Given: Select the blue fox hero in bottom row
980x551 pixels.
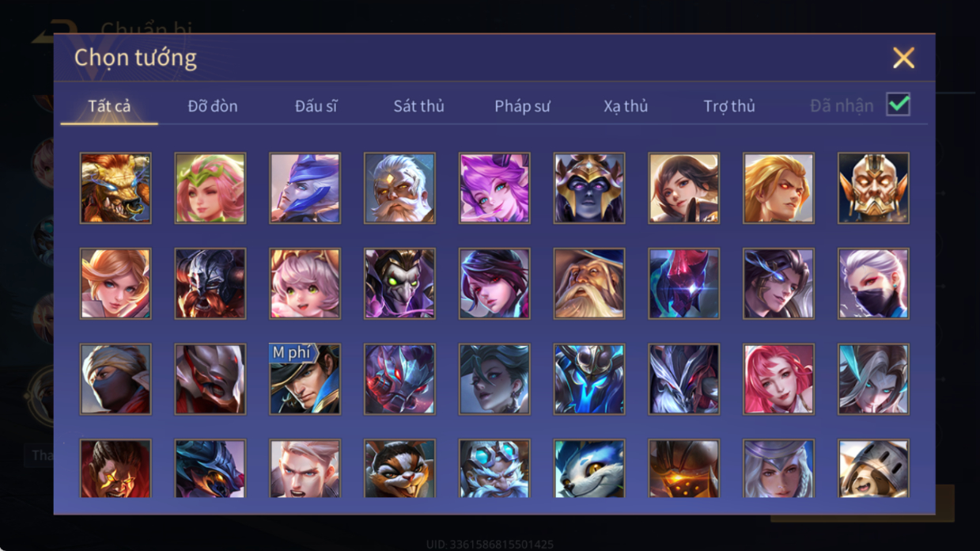Looking at the screenshot, I should (589, 469).
